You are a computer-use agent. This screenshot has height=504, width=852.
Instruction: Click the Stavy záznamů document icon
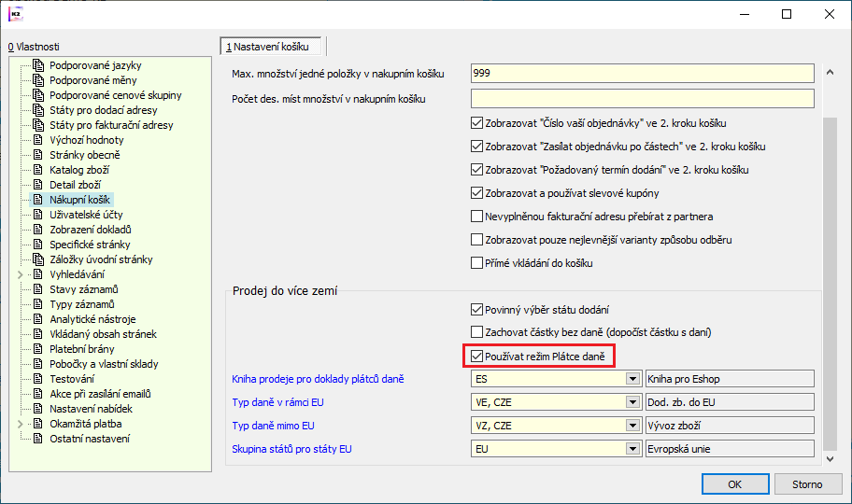pyautogui.click(x=38, y=289)
